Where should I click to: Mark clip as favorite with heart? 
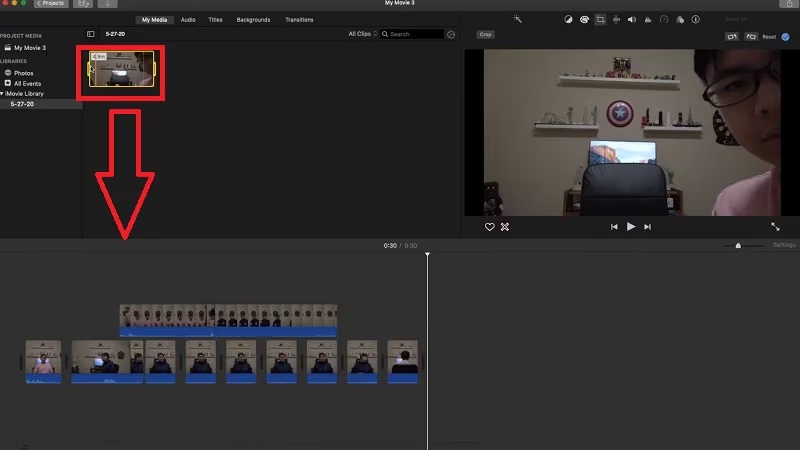click(x=490, y=227)
